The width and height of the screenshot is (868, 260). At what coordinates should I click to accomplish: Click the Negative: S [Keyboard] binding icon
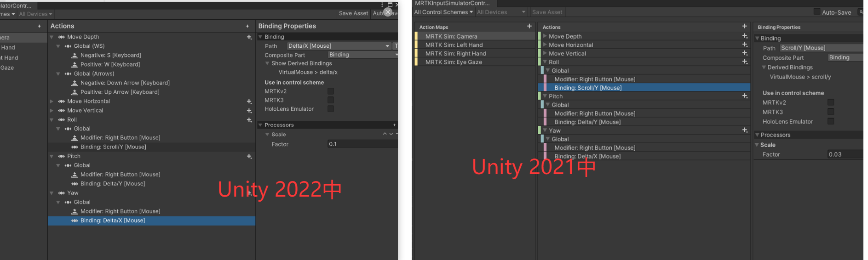point(75,55)
